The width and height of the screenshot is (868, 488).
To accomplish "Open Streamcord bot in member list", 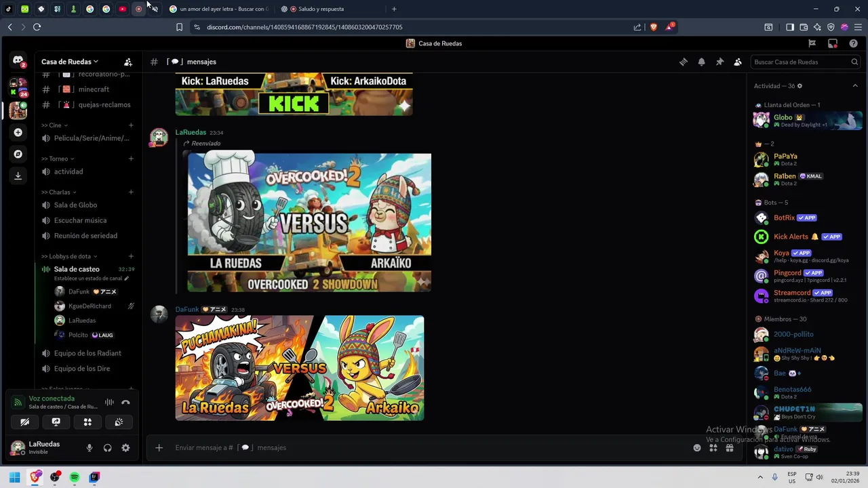I will pos(807,296).
